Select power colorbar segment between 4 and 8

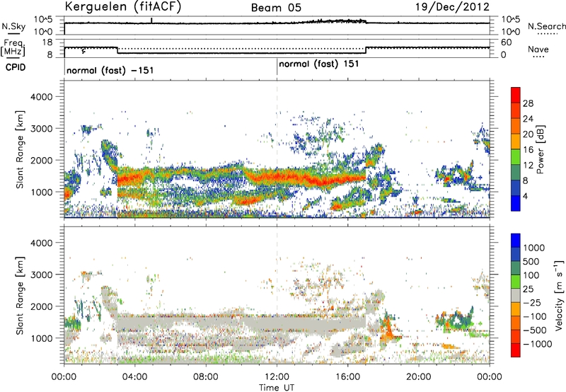(516, 188)
